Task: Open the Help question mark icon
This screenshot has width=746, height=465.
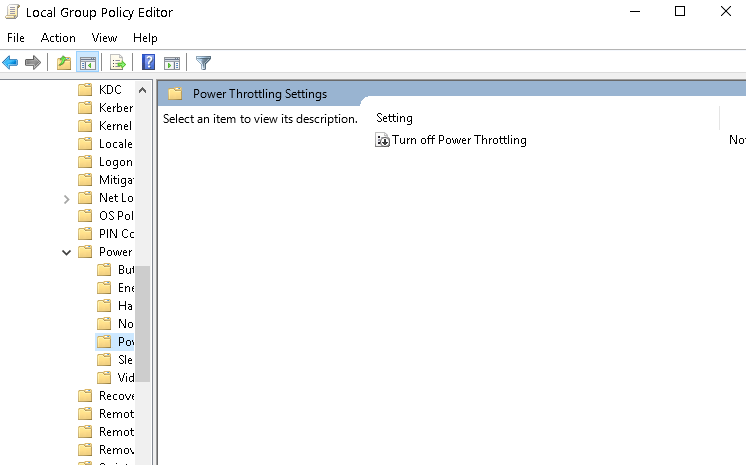Action: tap(148, 62)
